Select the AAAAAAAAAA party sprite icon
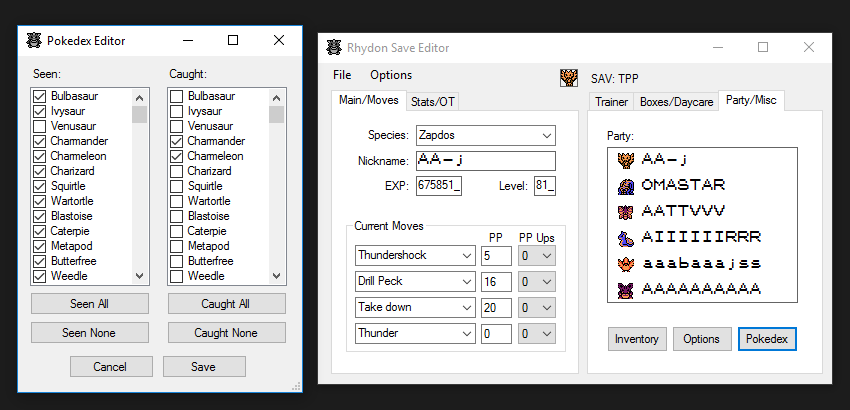The height and width of the screenshot is (410, 850). (x=626, y=290)
